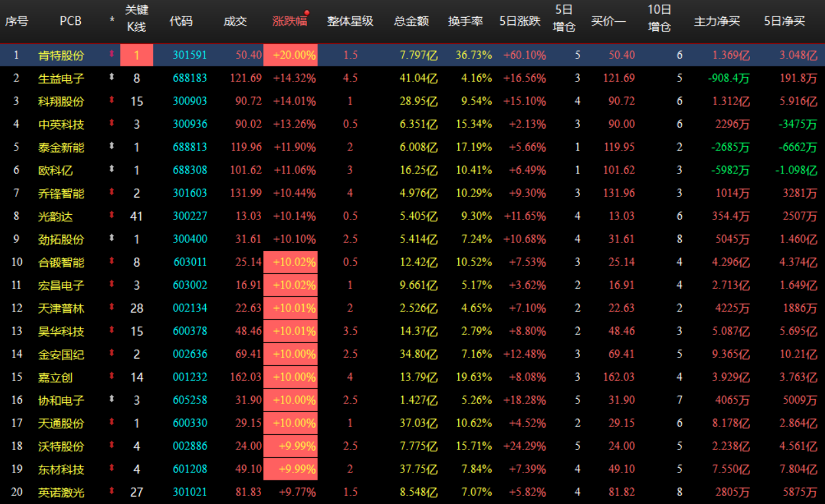The image size is (825, 504).
Task: Sort by the 涨跌幅 column header
Action: click(290, 21)
